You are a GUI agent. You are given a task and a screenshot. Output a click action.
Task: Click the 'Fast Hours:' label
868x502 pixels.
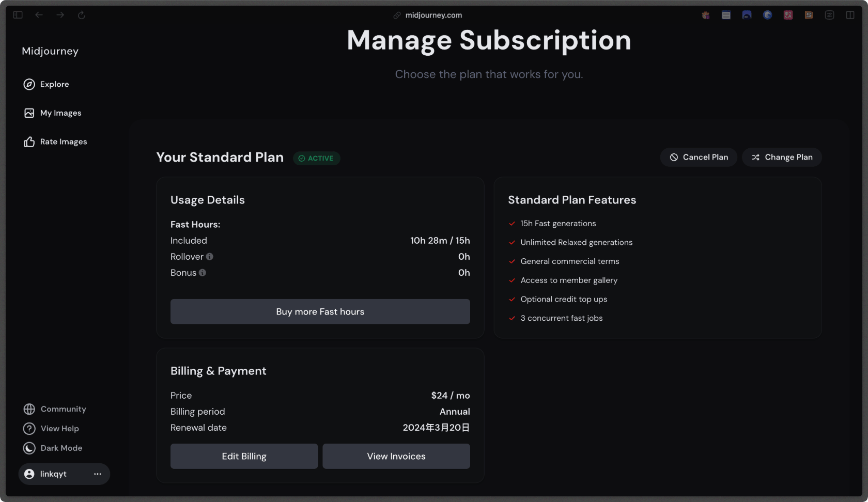click(195, 225)
